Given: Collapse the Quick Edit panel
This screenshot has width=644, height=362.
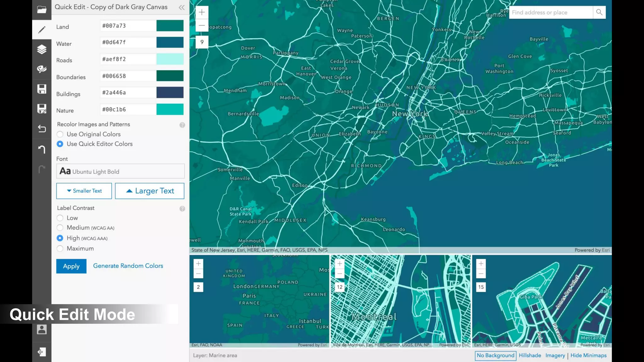Looking at the screenshot, I should pyautogui.click(x=181, y=8).
